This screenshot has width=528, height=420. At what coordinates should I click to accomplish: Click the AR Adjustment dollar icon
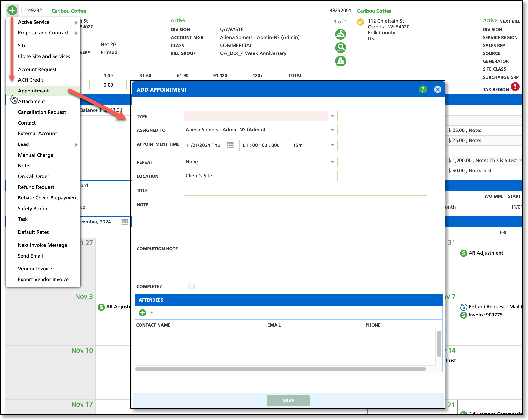point(463,253)
